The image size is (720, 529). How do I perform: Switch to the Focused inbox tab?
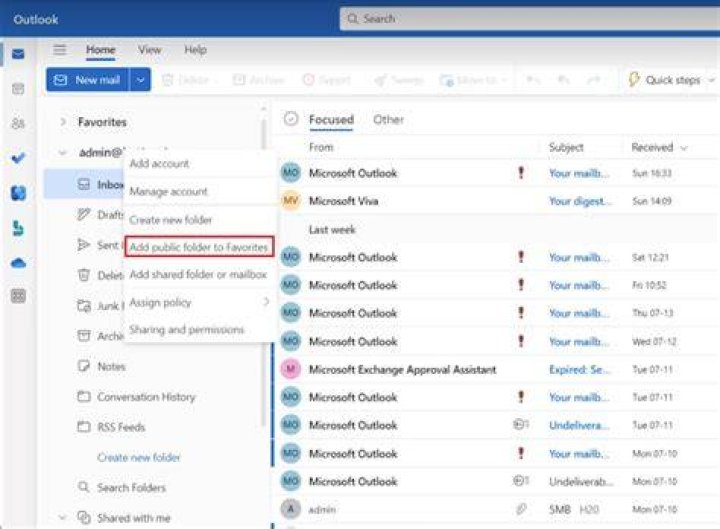pos(331,119)
